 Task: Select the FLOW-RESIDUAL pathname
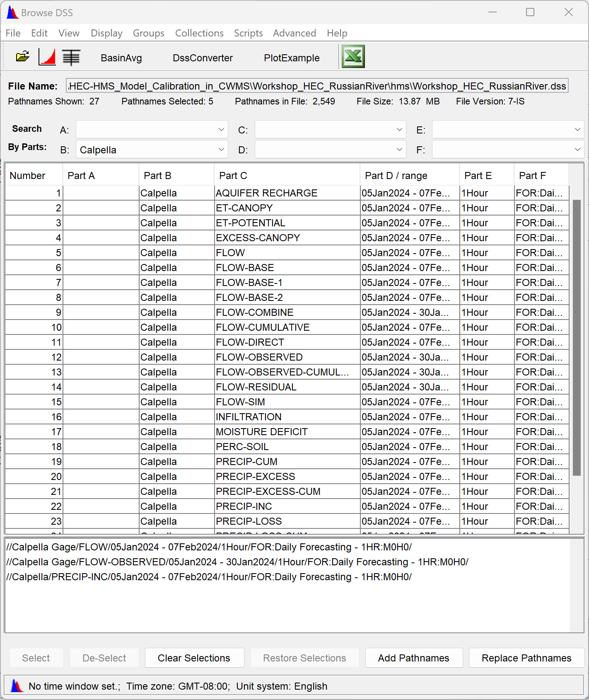tap(287, 387)
